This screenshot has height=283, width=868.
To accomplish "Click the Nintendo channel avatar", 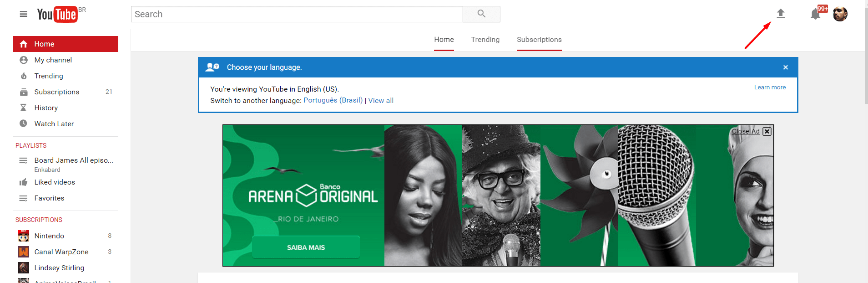I will coord(23,236).
